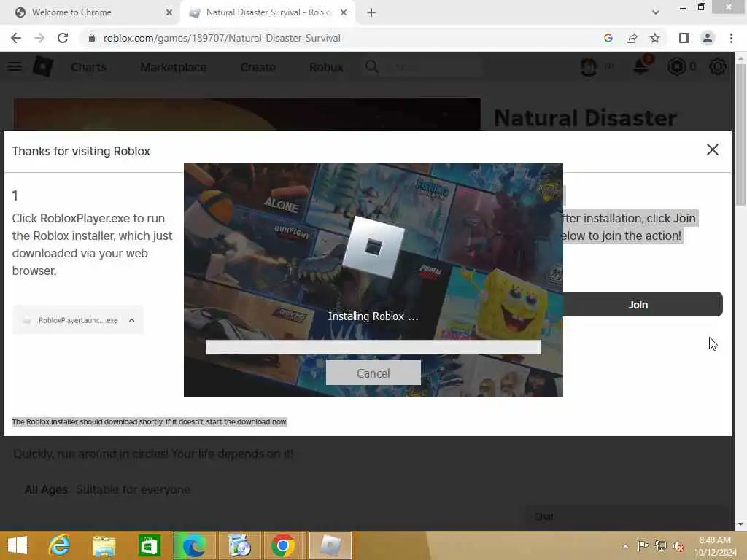Viewport: 747px width, 560px height.
Task: Open File Explorer from taskbar
Action: [104, 545]
